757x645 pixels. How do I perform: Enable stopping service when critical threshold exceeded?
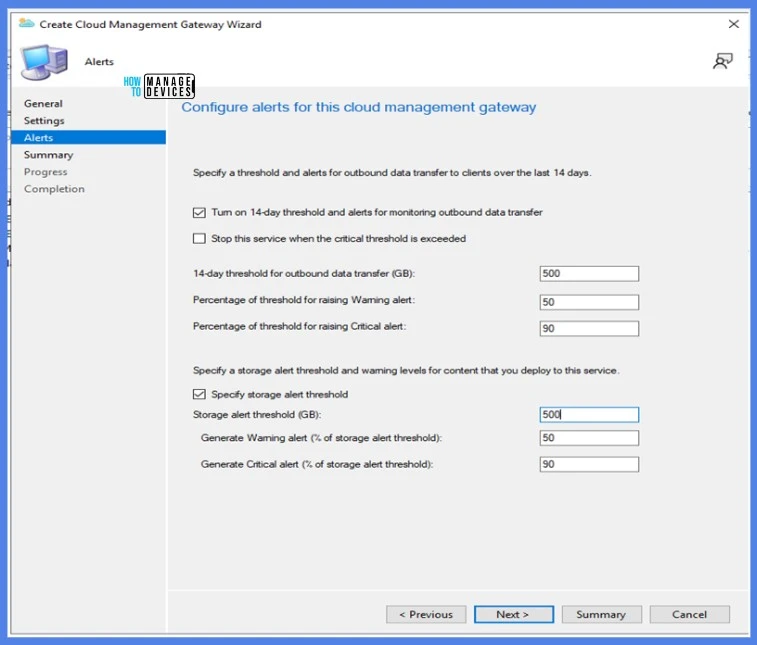[199, 239]
